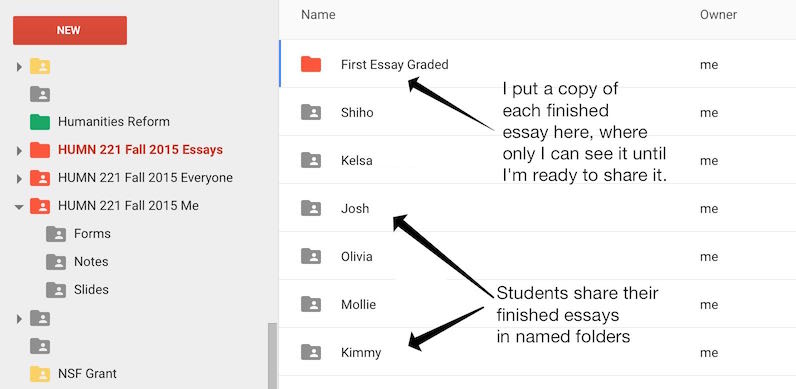Viewport: 796px width, 389px height.
Task: Select the First Essay Graded row name
Action: [394, 64]
